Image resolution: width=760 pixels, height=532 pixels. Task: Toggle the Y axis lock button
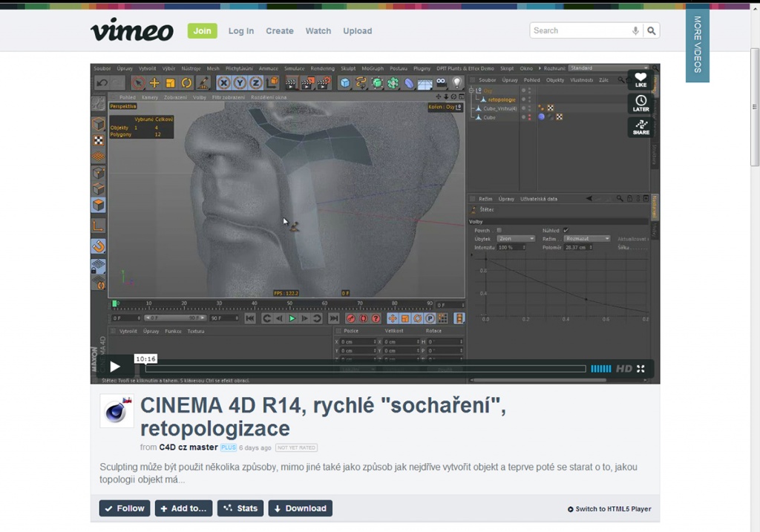[240, 83]
